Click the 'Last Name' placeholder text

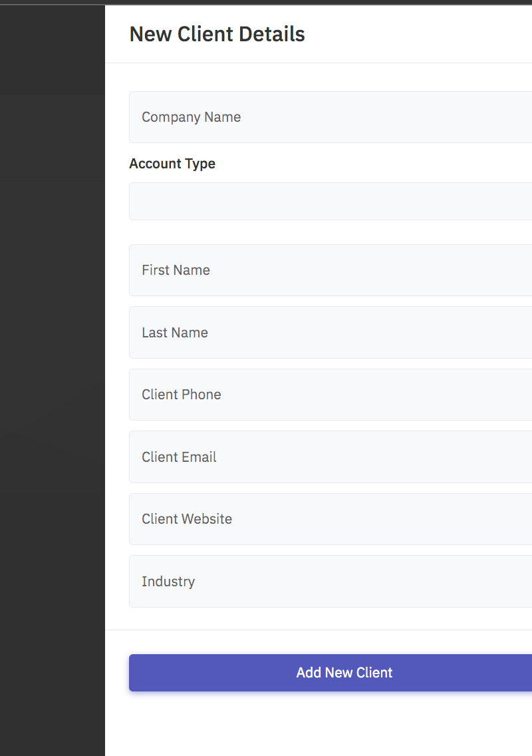175,332
